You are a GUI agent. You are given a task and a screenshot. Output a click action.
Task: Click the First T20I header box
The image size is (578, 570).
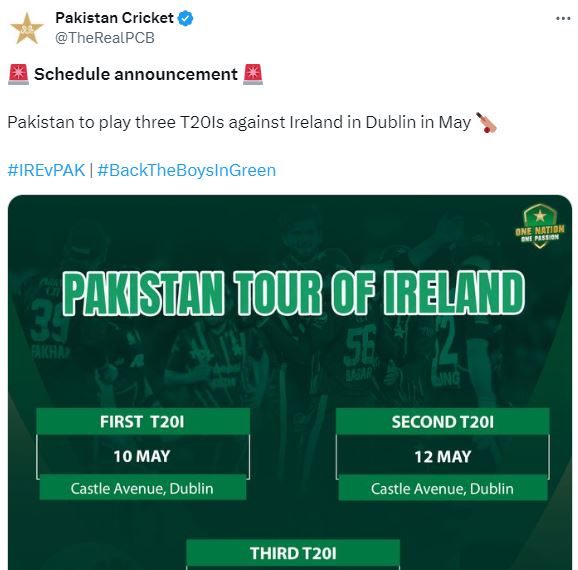click(143, 421)
